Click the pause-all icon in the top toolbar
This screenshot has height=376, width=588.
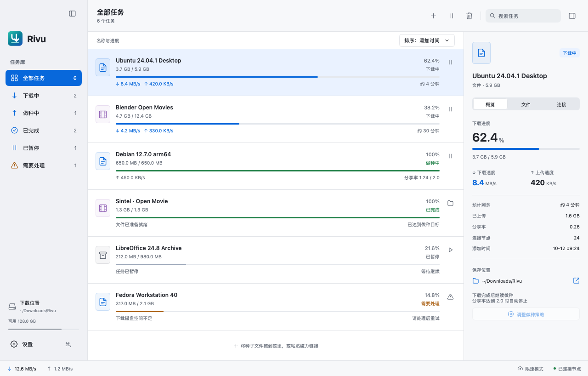click(x=451, y=16)
